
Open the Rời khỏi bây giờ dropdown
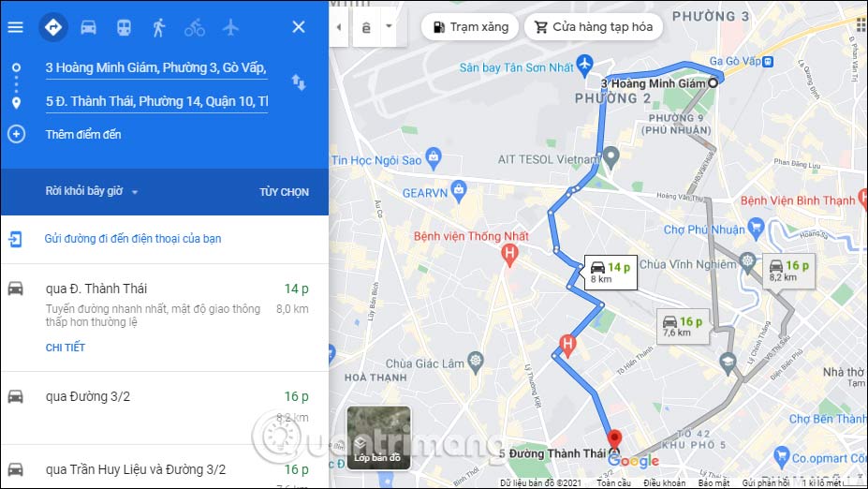pos(92,192)
